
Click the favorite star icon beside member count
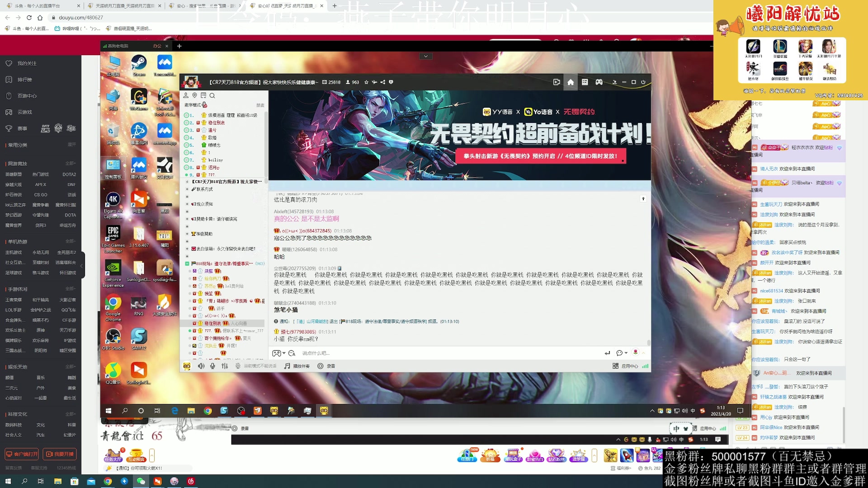click(x=366, y=82)
